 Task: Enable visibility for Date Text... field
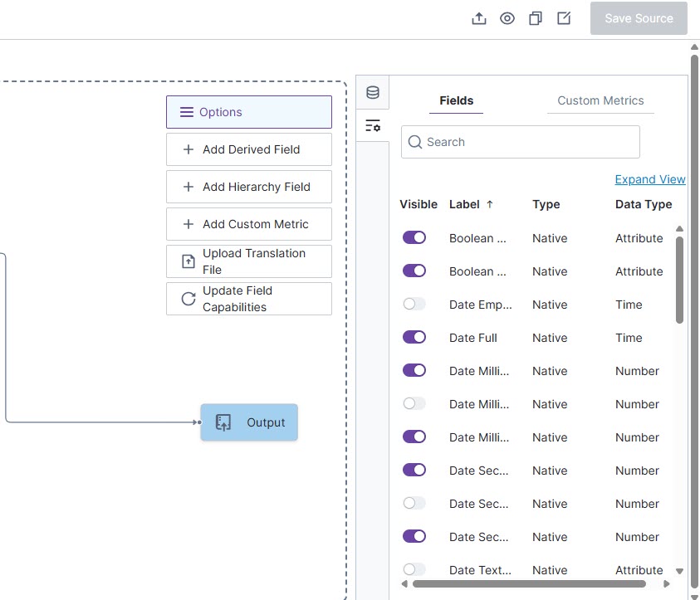(414, 569)
